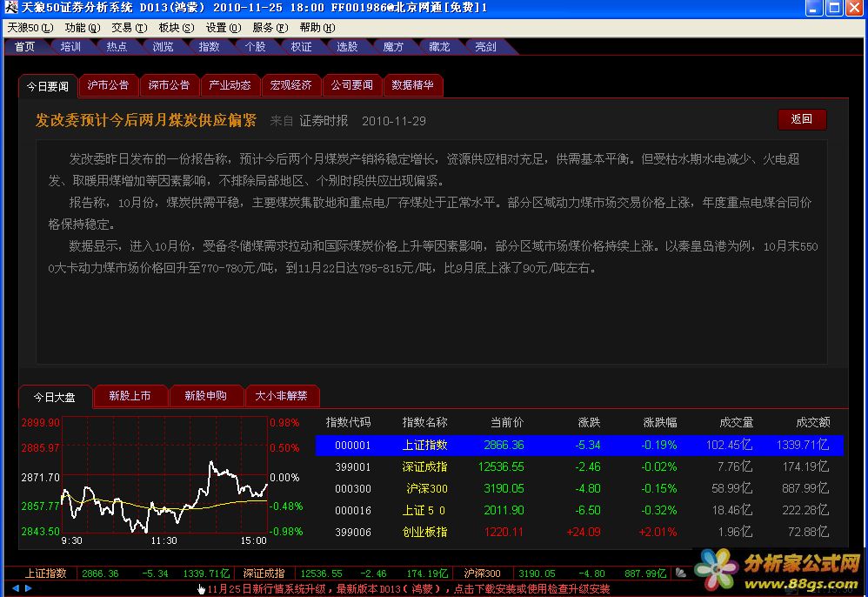The width and height of the screenshot is (868, 597).
Task: Switch to the 权证 navigation tab
Action: click(x=301, y=47)
